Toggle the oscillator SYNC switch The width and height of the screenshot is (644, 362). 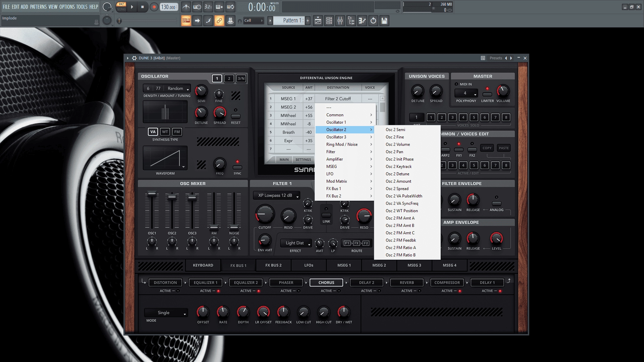(x=237, y=168)
